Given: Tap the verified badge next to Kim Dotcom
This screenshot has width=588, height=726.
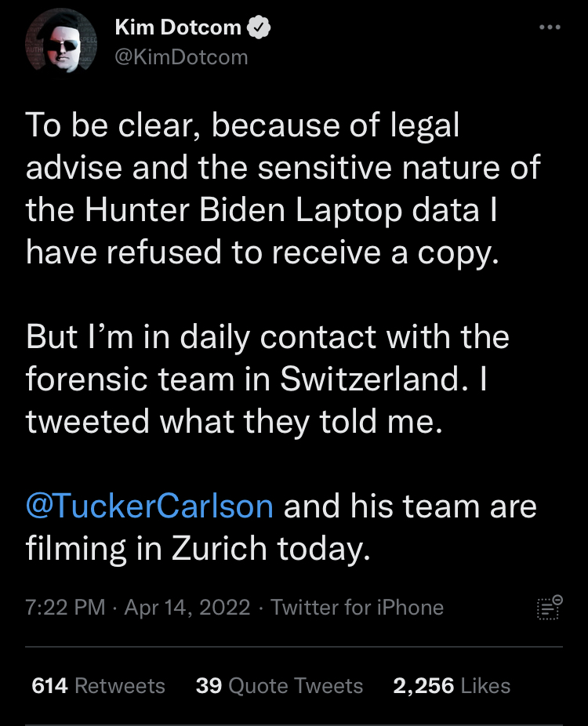Looking at the screenshot, I should tap(259, 27).
